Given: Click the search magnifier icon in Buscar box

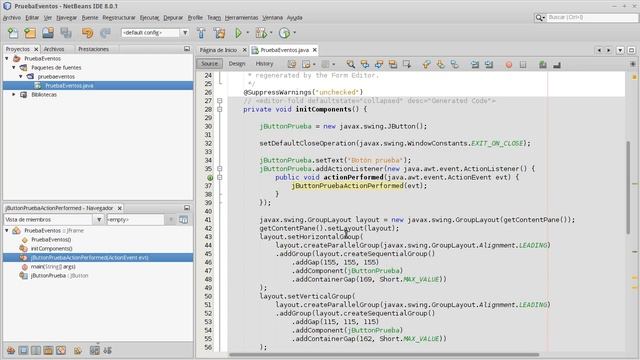Looking at the screenshot, I should pyautogui.click(x=539, y=18).
